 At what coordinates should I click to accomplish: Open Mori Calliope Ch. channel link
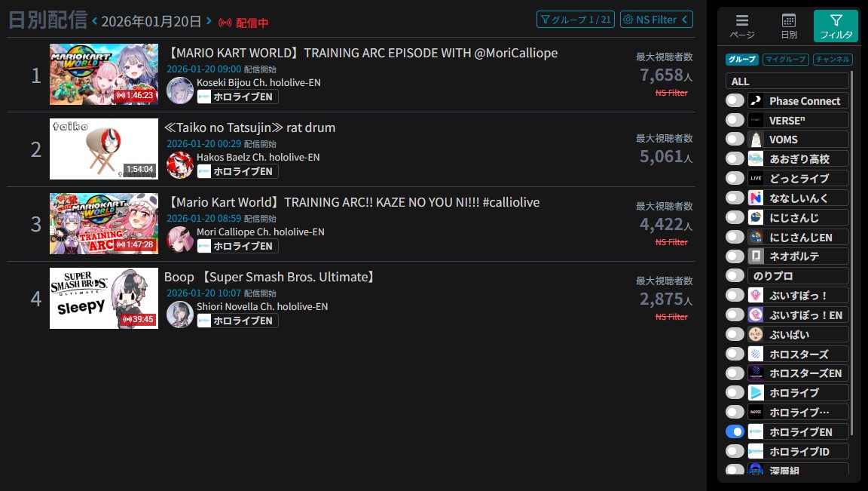260,232
